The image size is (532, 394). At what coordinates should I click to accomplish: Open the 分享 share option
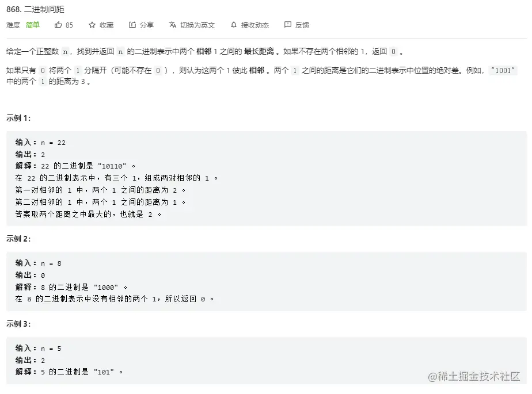147,25
